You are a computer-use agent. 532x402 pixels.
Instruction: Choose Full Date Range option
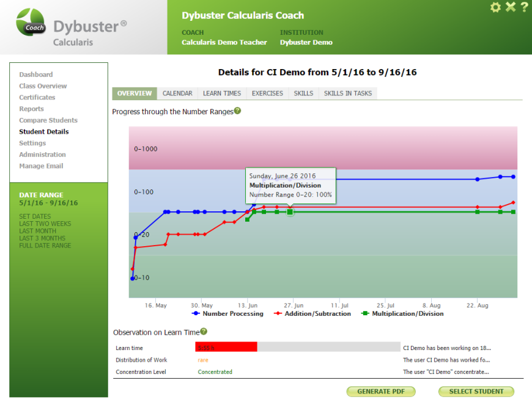point(45,246)
